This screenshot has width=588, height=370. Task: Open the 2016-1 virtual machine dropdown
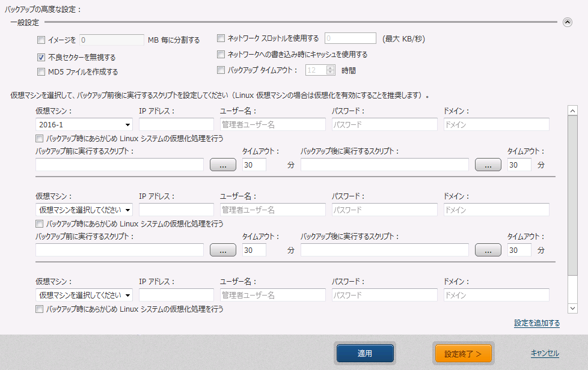(84, 124)
